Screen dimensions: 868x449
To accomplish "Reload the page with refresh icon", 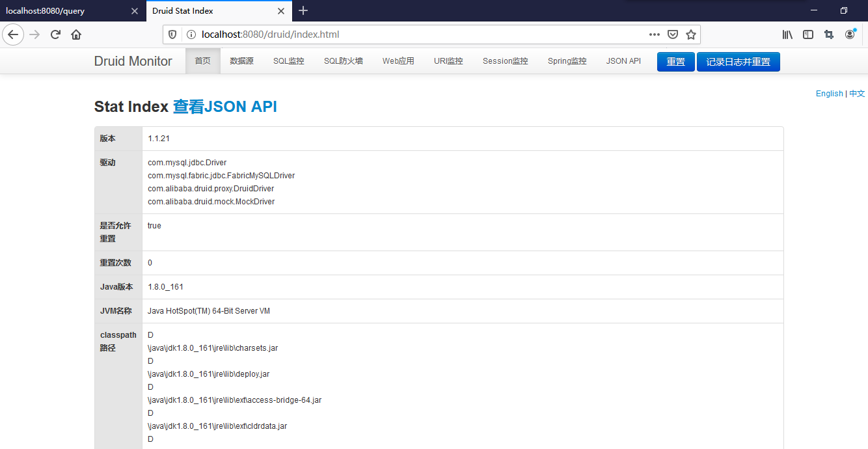I will coord(55,34).
